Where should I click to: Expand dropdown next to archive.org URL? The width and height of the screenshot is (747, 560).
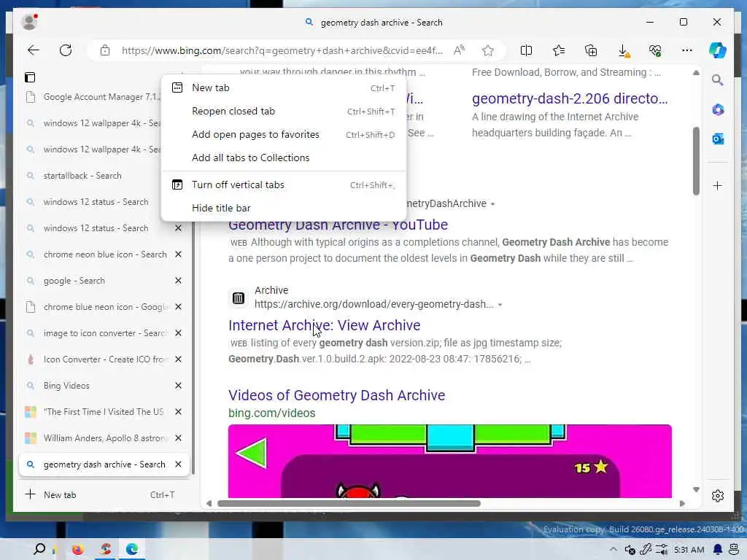[500, 305]
